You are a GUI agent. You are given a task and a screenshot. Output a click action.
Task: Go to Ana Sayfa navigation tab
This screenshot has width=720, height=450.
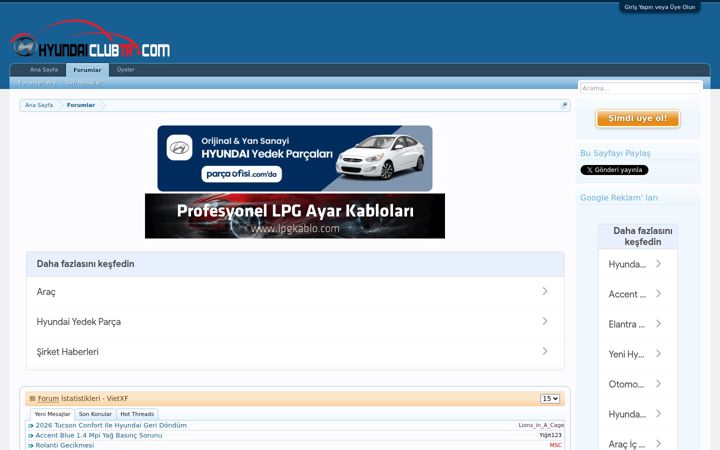[44, 70]
